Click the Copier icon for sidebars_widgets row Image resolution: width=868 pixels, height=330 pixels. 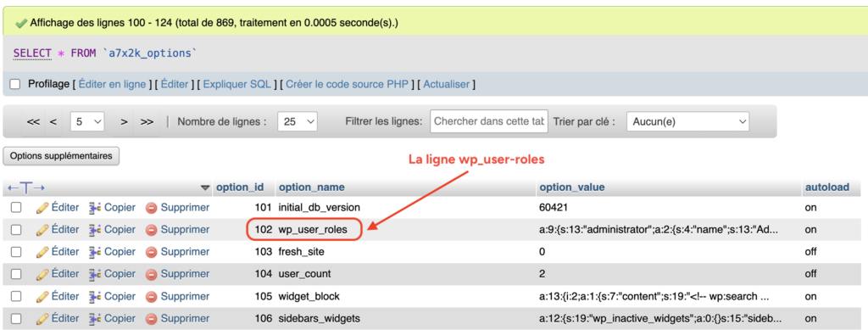(x=95, y=318)
